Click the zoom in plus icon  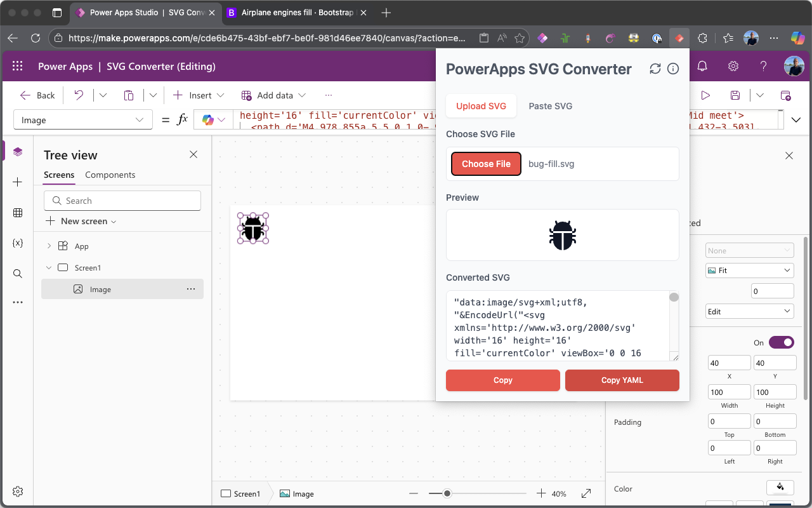tap(541, 493)
